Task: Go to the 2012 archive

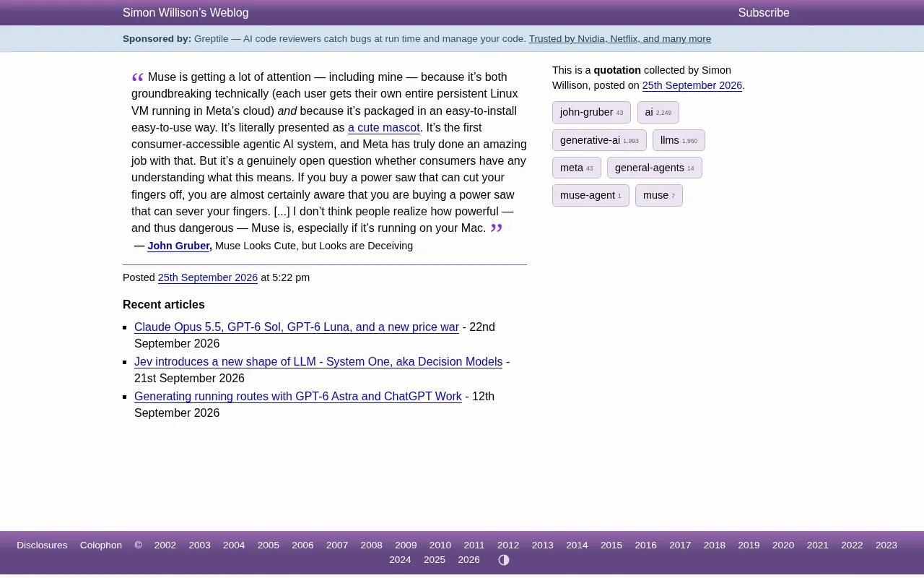Action: pyautogui.click(x=508, y=545)
